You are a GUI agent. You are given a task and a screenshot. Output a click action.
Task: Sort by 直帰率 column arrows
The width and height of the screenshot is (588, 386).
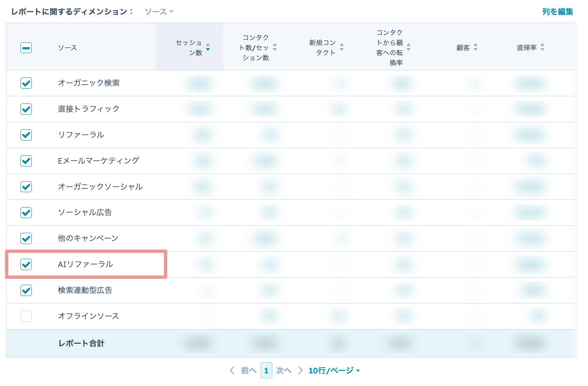click(542, 47)
